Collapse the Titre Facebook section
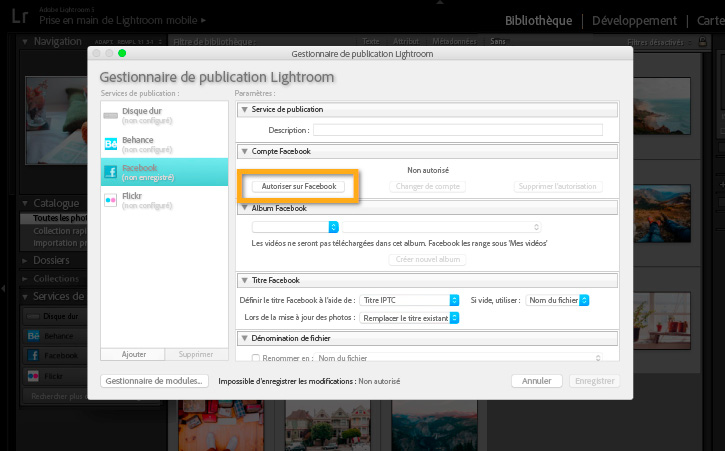The image size is (725, 451). tap(245, 280)
